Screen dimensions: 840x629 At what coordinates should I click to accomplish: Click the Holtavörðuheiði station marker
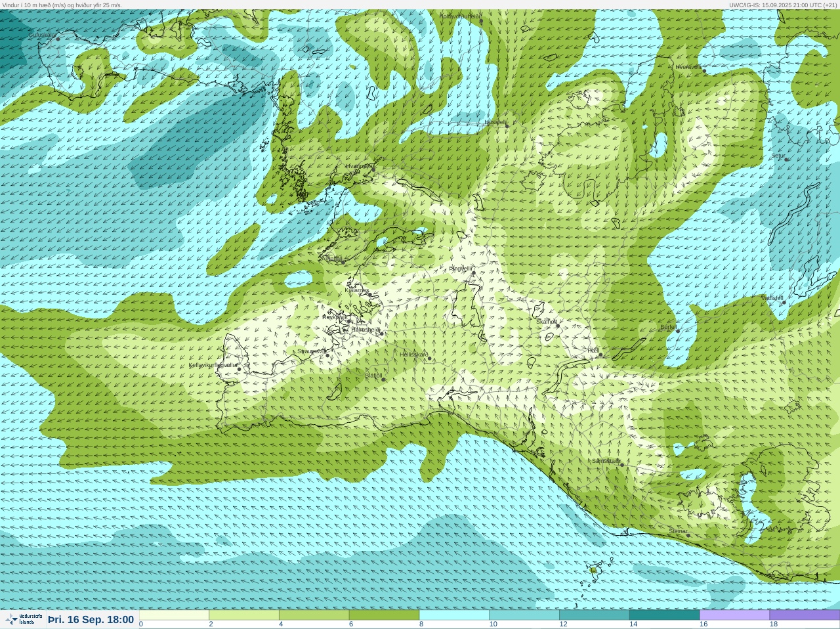[481, 21]
